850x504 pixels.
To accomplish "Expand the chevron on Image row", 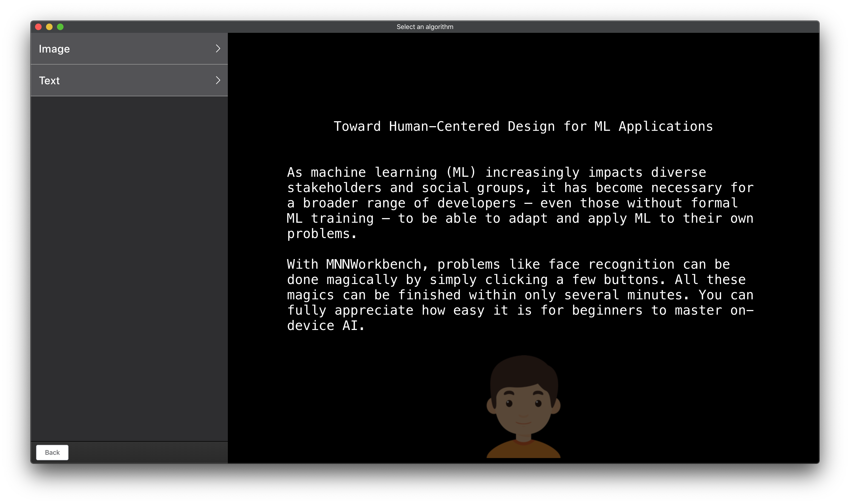I will tap(218, 48).
